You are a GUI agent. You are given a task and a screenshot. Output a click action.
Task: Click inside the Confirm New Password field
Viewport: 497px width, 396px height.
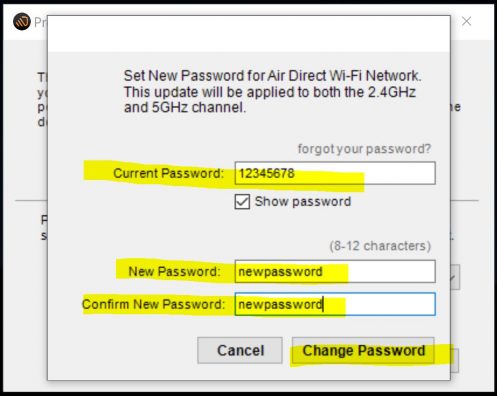335,304
